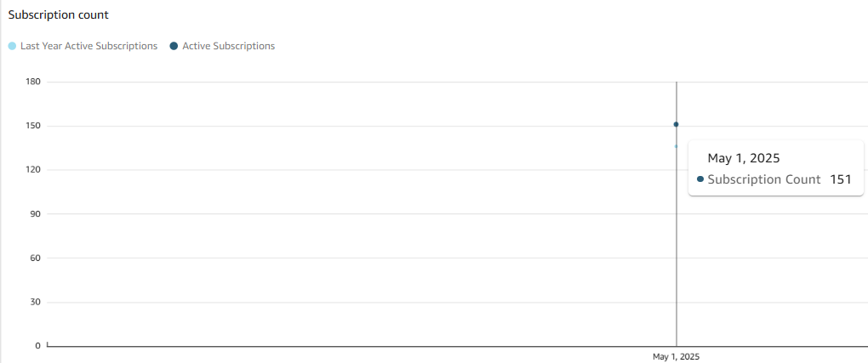Toggle the Active Subscriptions legend label
The height and width of the screenshot is (363, 868).
click(x=228, y=46)
